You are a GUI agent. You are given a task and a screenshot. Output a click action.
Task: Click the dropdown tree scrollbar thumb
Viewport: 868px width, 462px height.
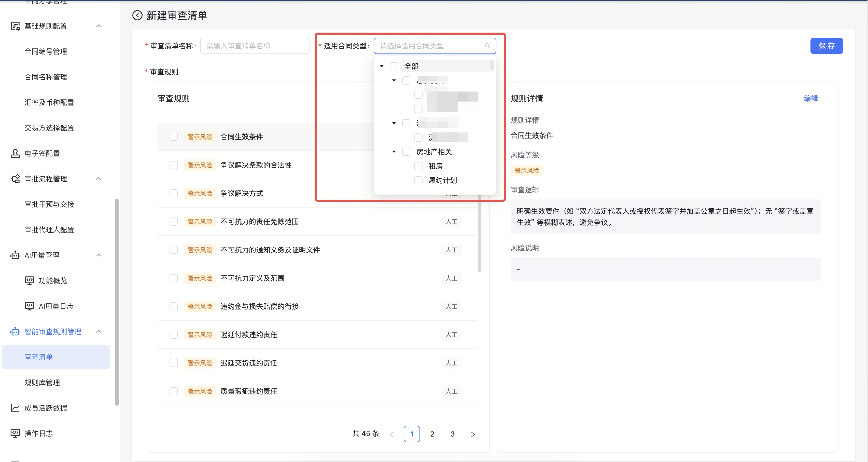(x=492, y=65)
